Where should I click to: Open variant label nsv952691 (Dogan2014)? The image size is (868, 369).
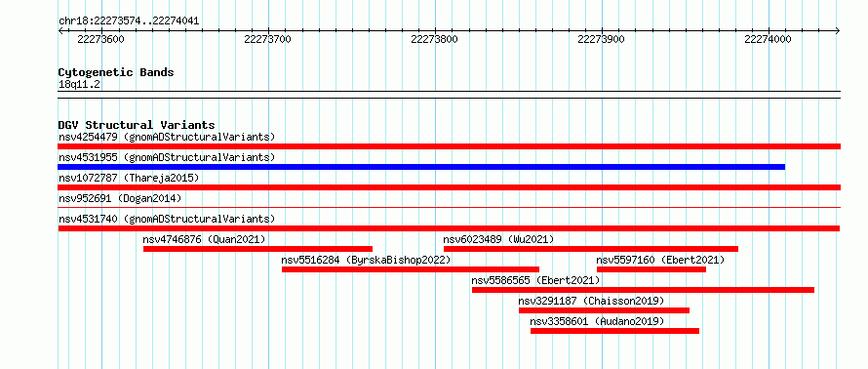pos(120,198)
